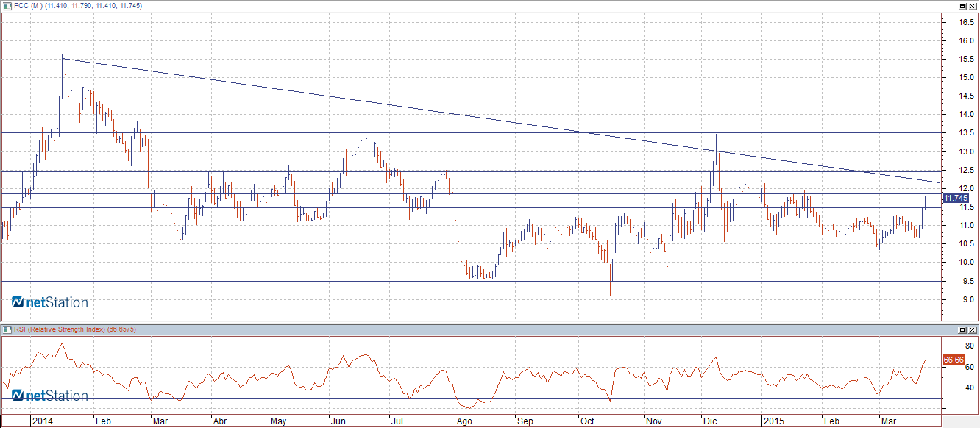Click the May label on time axis
980x428 pixels.
(x=278, y=422)
